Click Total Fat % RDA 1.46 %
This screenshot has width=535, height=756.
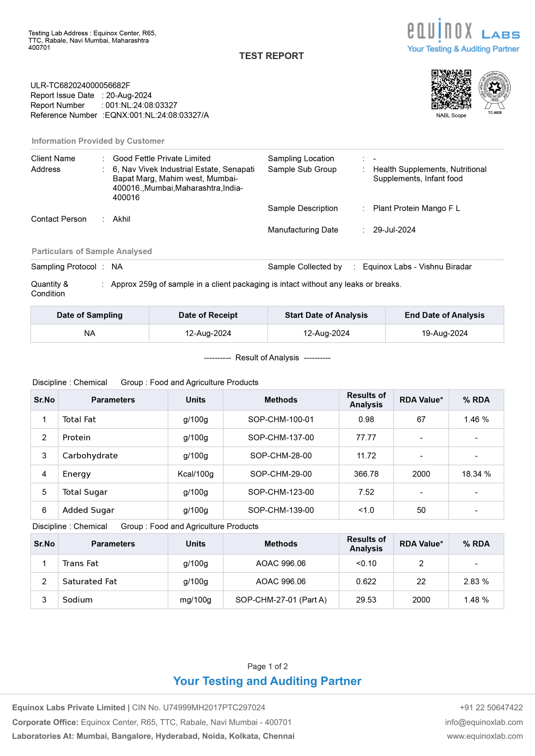point(476,419)
